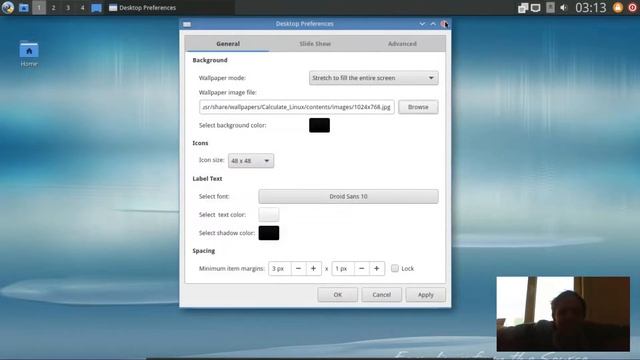The width and height of the screenshot is (640, 360).
Task: Click the Droid Sans 10 font button
Action: 348,196
